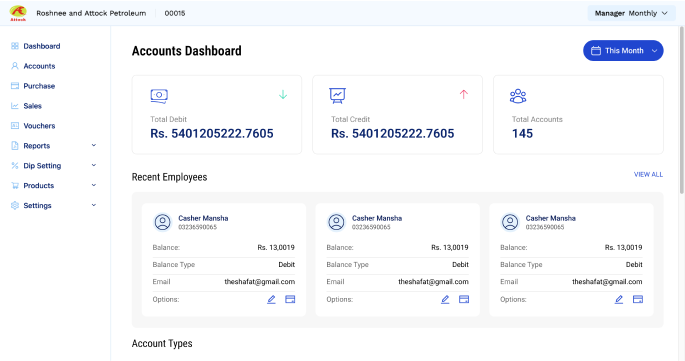Viewport: 685px width, 361px height.
Task: Expand the Dip Setting submenu chevron
Action: (93, 165)
